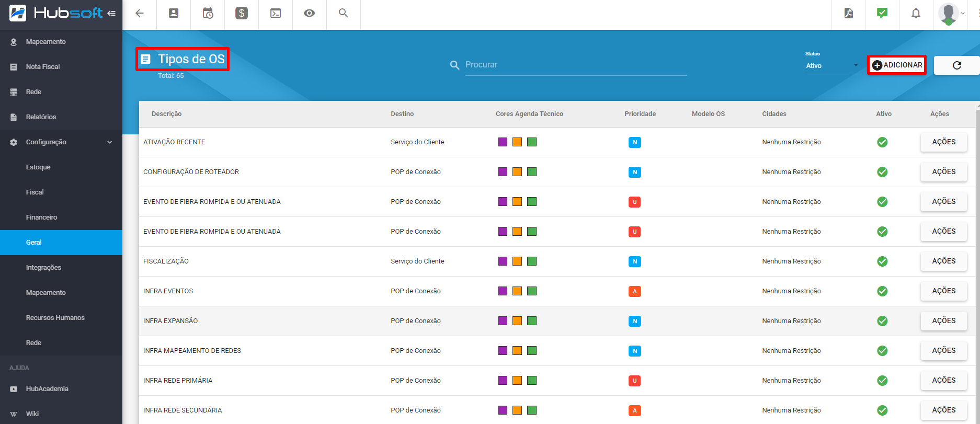Select Geral submenu item

[x=61, y=243]
